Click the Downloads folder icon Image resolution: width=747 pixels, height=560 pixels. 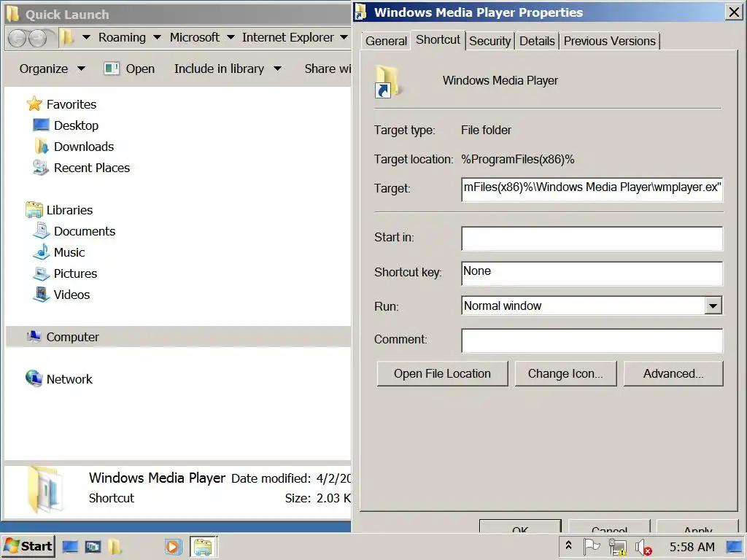pos(42,146)
